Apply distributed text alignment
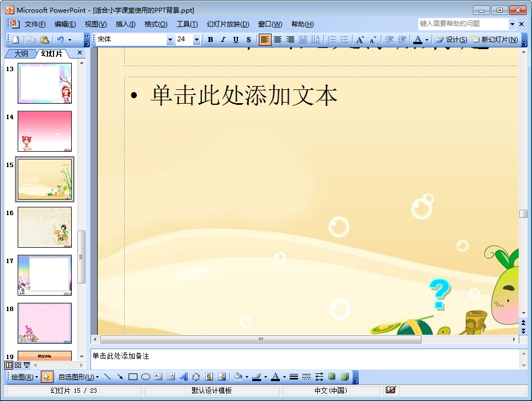This screenshot has height=401, width=532. coord(302,40)
